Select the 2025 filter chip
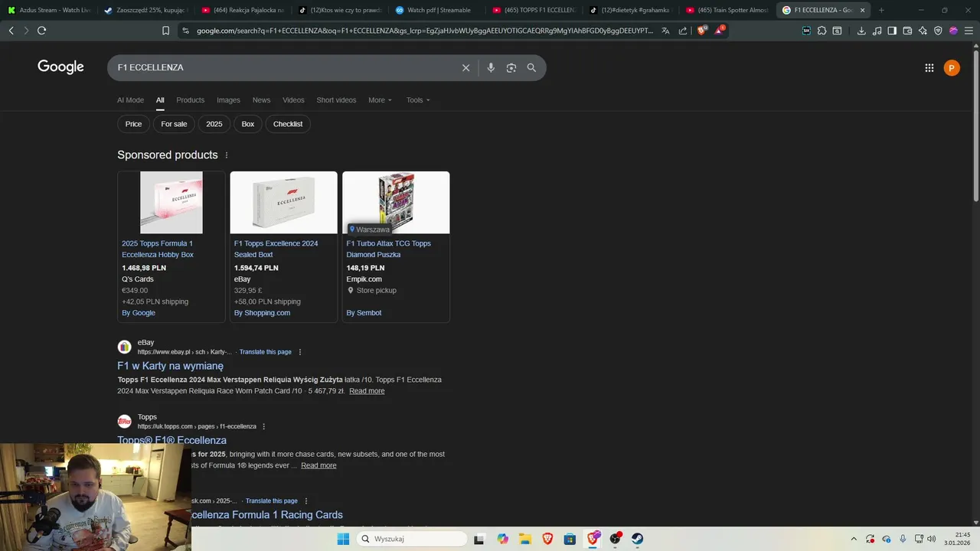Image resolution: width=980 pixels, height=551 pixels. point(214,124)
